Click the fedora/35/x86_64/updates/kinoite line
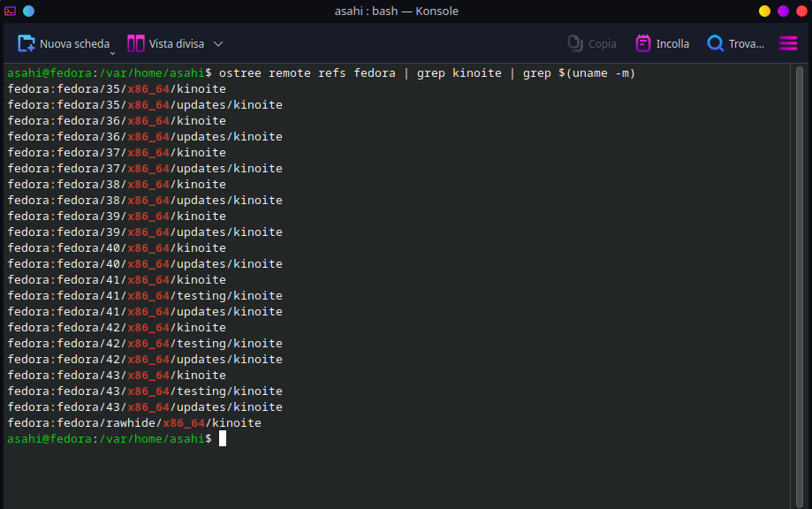This screenshot has height=509, width=812. coord(145,105)
